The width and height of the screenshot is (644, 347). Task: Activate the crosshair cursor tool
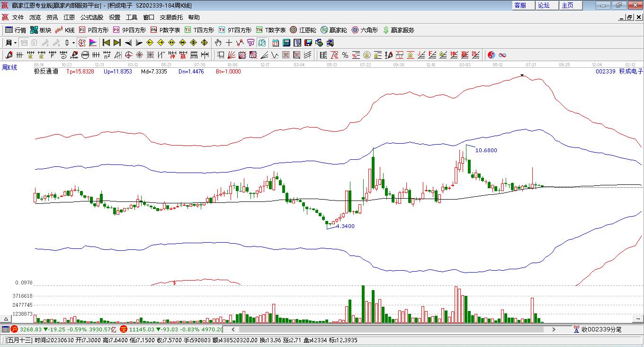coord(229,43)
